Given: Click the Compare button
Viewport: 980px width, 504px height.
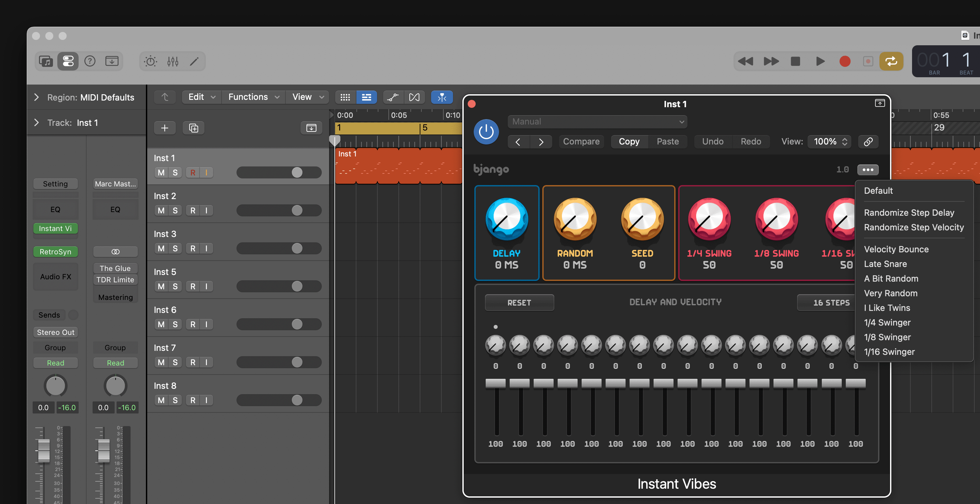Looking at the screenshot, I should [x=581, y=142].
